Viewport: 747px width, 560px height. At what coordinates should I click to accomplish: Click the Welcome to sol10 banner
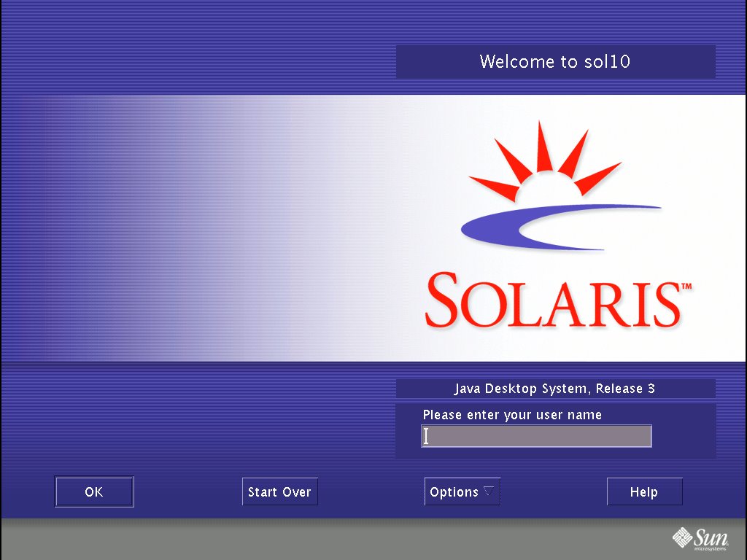point(555,61)
